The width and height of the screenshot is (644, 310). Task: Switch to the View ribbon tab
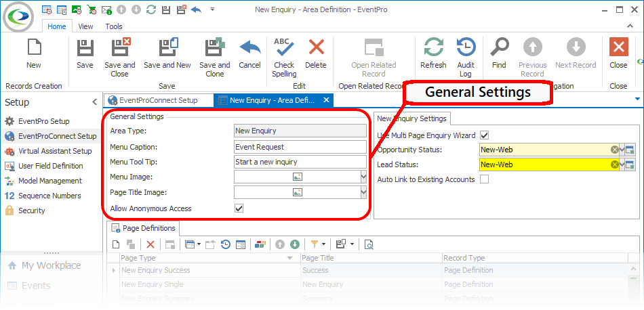pos(86,26)
